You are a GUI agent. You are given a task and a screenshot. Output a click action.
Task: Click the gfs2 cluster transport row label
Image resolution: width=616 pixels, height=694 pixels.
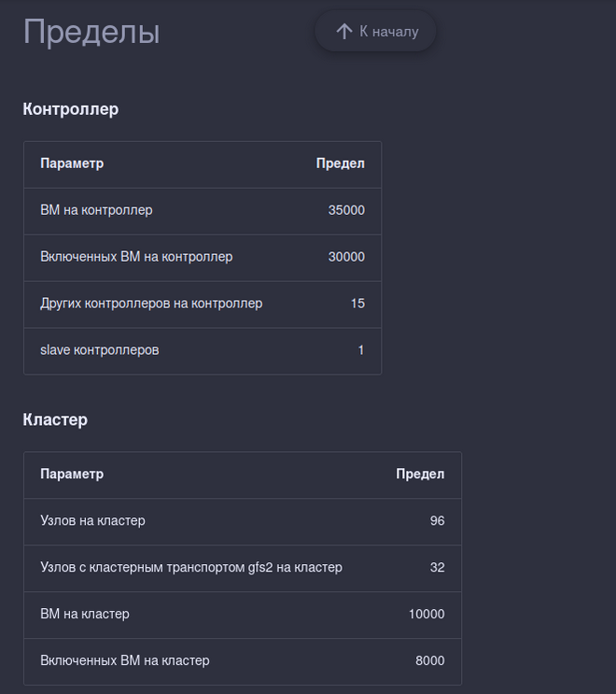(x=191, y=568)
